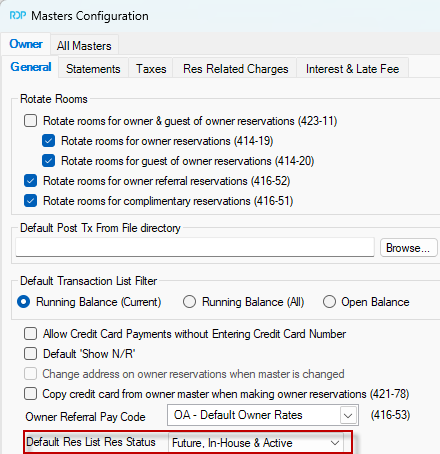Choose the Open Balance radio button
This screenshot has height=454, width=440.
coord(329,302)
